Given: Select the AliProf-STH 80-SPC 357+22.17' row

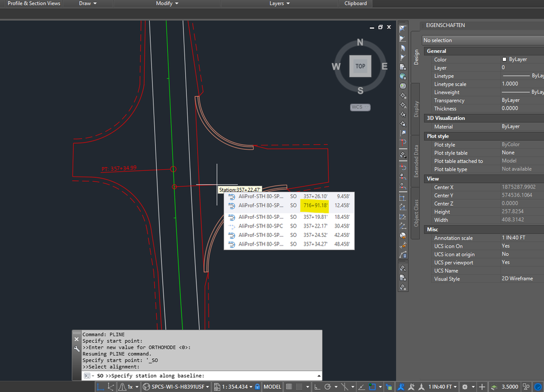Looking at the screenshot, I should pos(289,226).
